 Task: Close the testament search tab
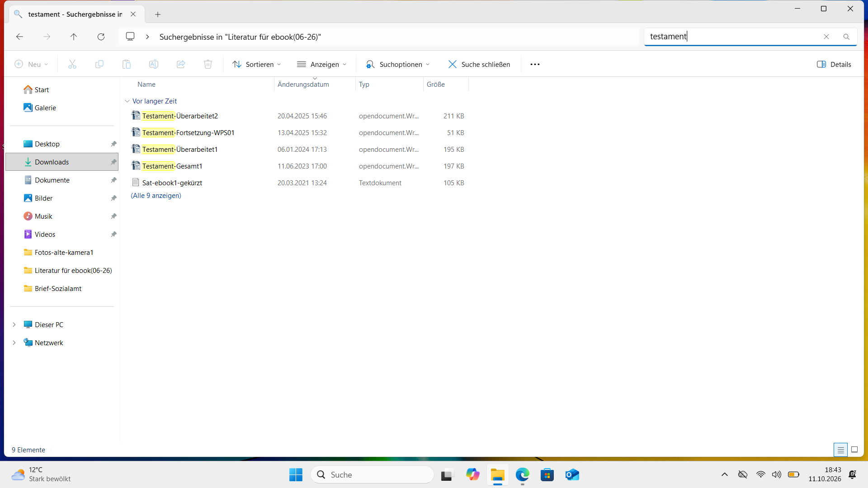coord(133,14)
